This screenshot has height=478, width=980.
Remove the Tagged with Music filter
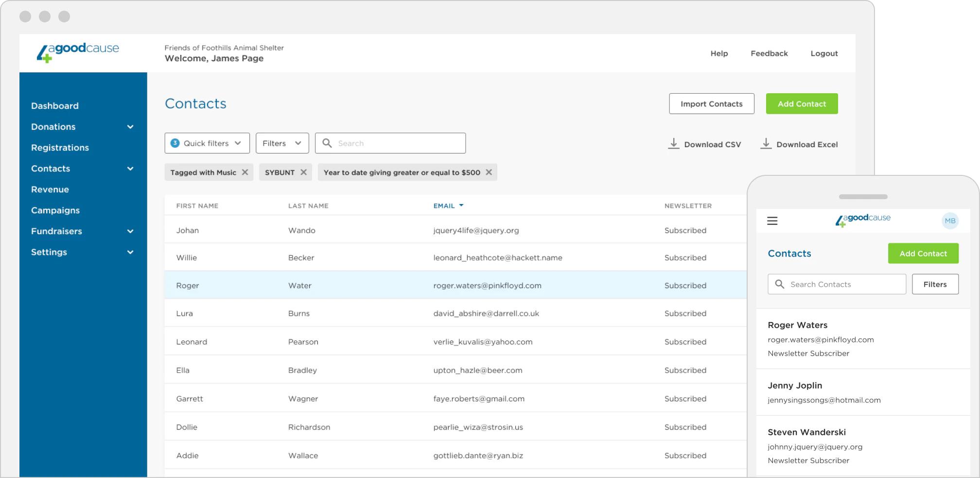pyautogui.click(x=245, y=172)
